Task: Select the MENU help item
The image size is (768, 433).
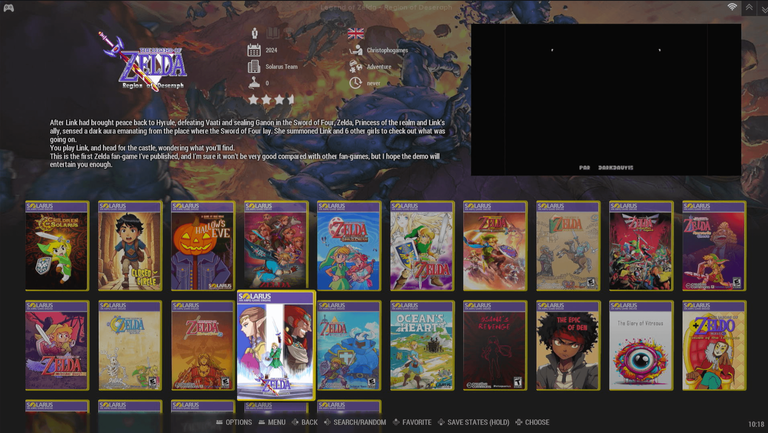Action: [272, 422]
